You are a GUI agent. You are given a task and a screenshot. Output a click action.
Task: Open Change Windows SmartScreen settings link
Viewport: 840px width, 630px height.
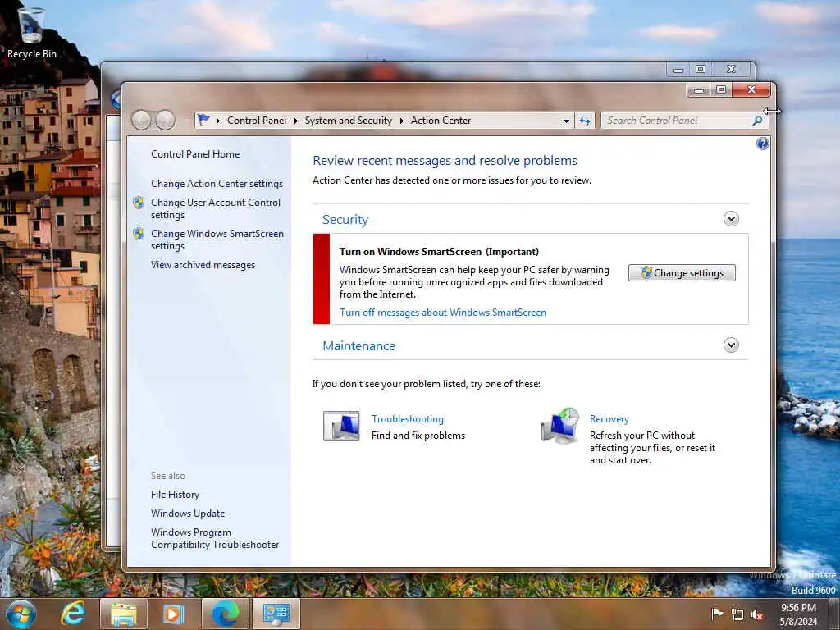[217, 240]
